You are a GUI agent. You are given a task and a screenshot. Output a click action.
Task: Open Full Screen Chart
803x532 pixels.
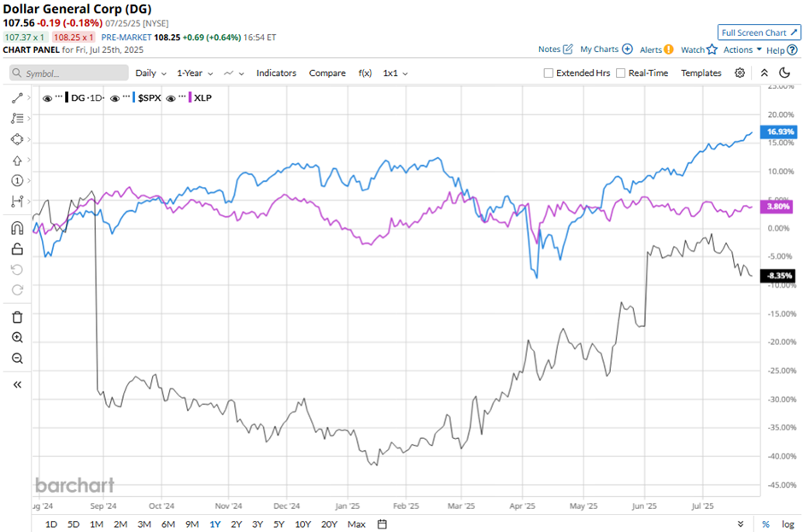759,32
